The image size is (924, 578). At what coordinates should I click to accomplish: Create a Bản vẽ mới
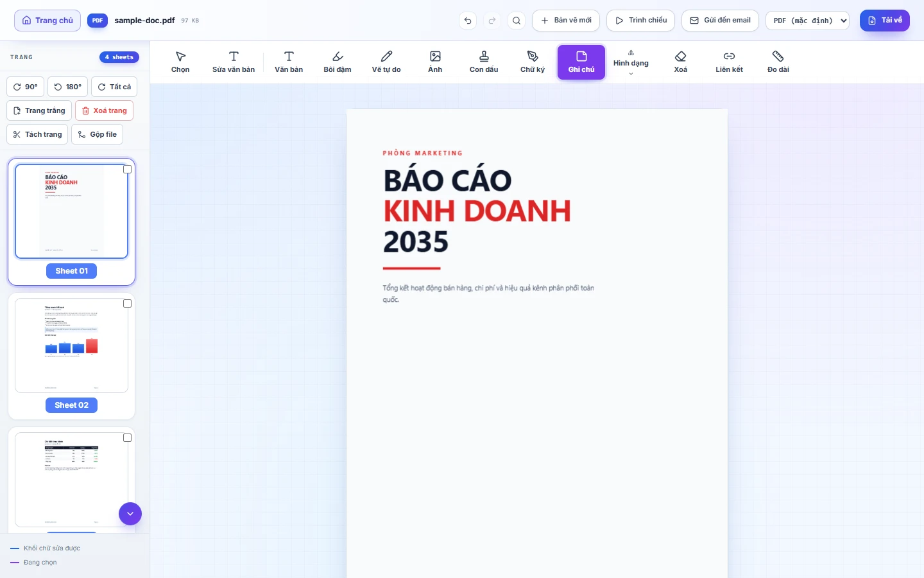point(566,21)
